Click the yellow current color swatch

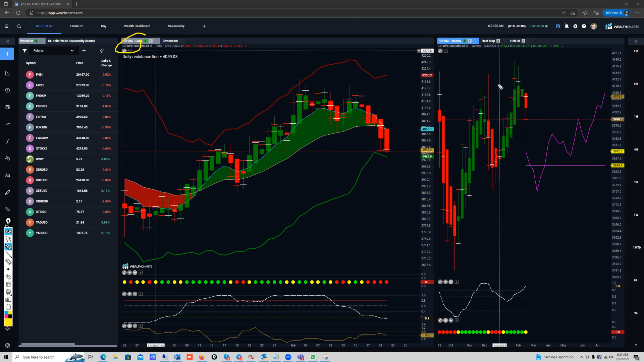[x=8, y=322]
